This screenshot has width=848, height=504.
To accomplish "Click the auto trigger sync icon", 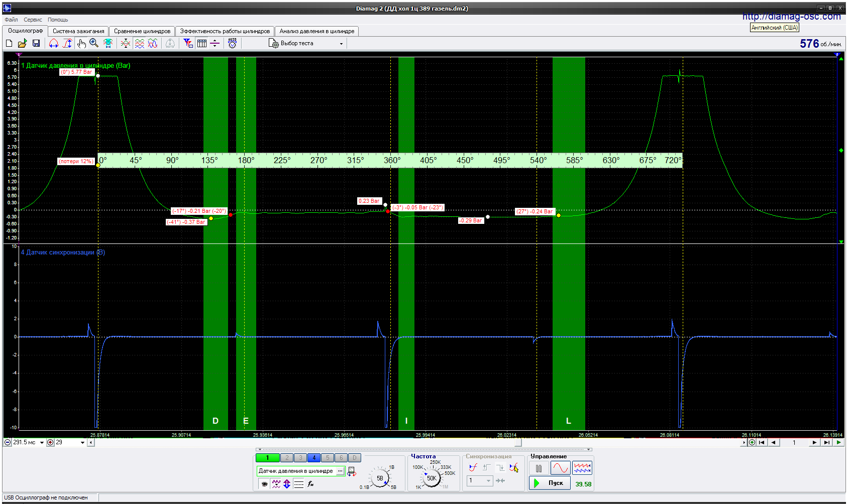I will [514, 468].
